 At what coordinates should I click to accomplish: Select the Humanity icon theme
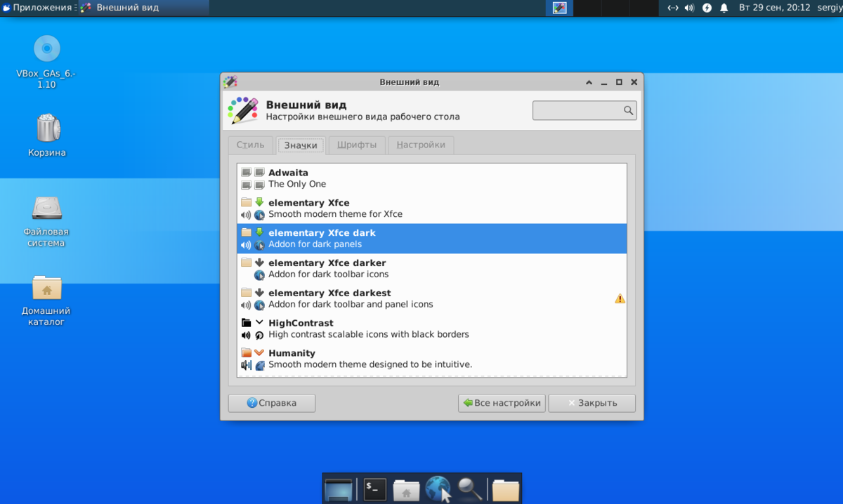(432, 359)
